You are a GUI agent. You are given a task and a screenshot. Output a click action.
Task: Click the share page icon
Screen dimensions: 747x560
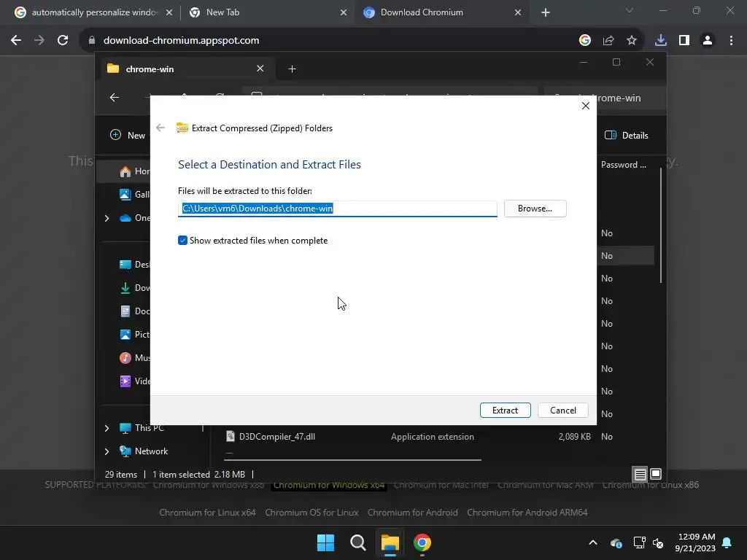coord(608,41)
